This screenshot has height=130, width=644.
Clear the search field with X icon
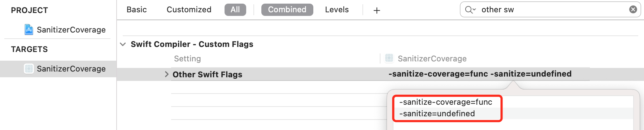(x=633, y=10)
